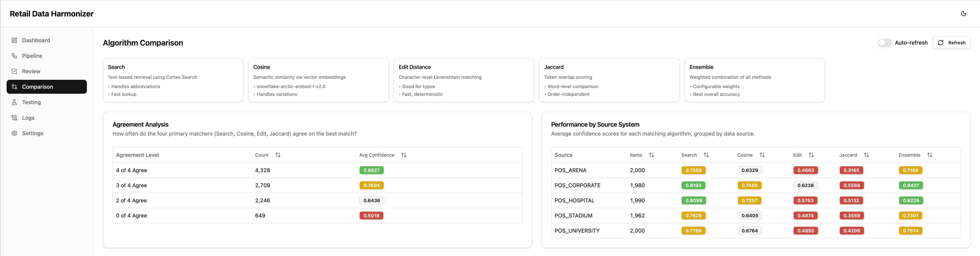Sort source table by Items arrows

click(652, 155)
